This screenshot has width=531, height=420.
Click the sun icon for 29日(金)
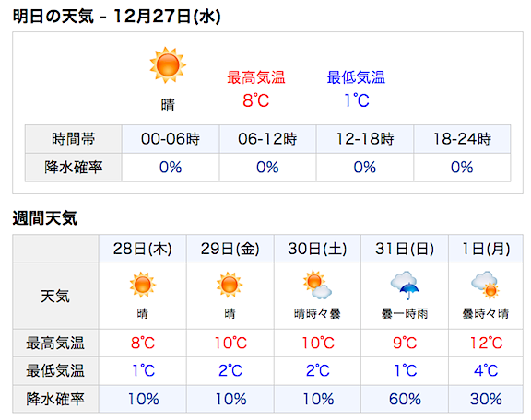tap(230, 285)
